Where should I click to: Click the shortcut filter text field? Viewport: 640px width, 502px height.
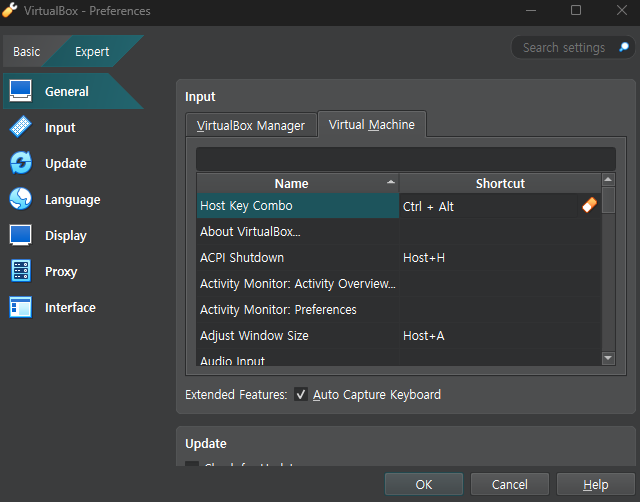click(406, 159)
